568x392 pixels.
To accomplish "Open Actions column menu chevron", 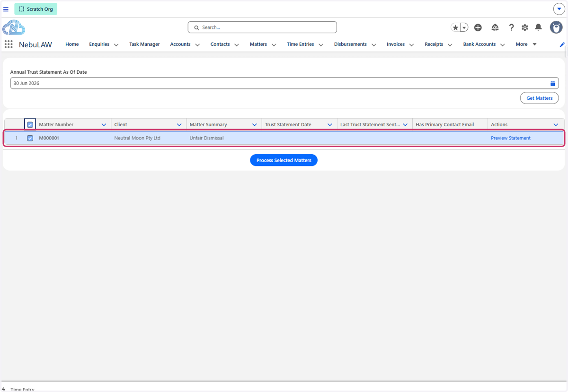I will click(556, 125).
